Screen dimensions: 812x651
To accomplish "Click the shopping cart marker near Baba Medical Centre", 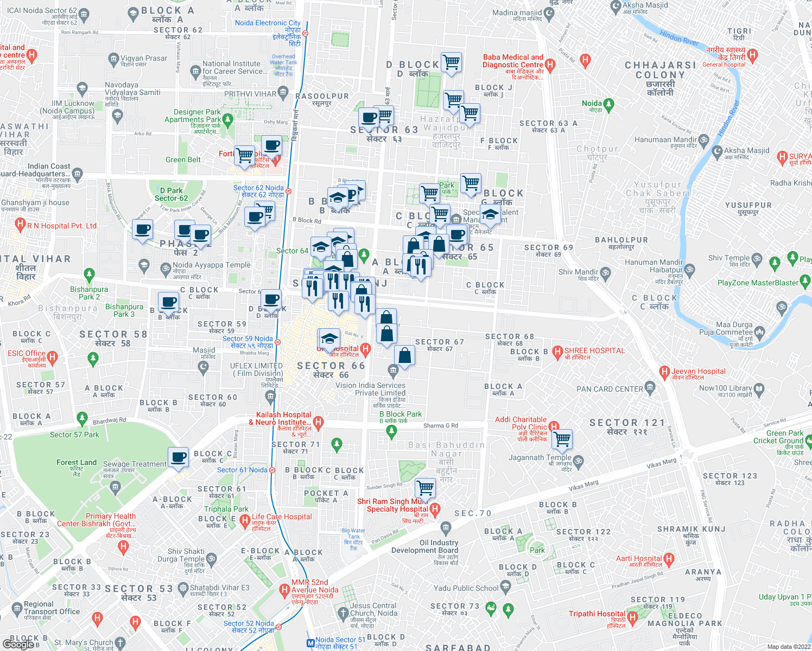I will 451,61.
